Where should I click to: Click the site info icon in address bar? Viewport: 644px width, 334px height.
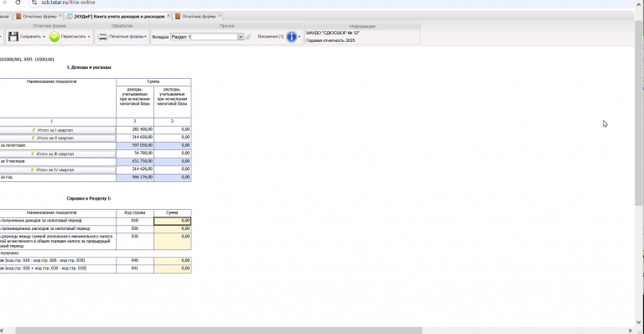point(34,3)
